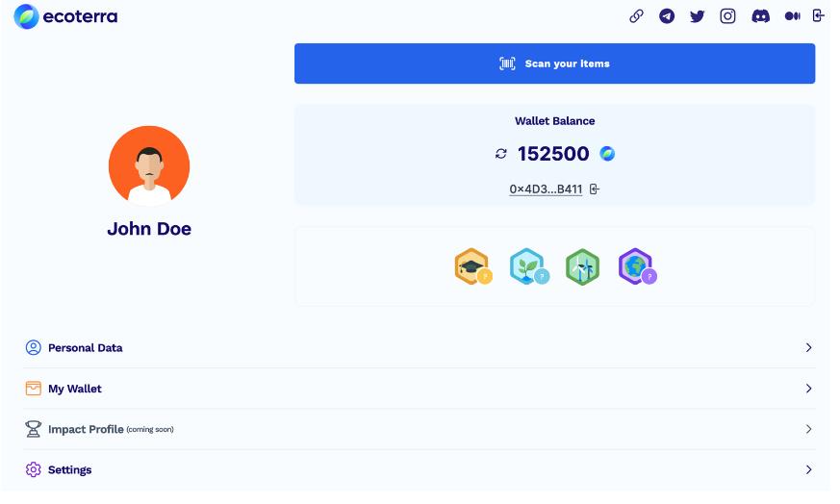Viewport: 840px width, 504px height.
Task: Open the Medium icon in header
Action: point(792,16)
